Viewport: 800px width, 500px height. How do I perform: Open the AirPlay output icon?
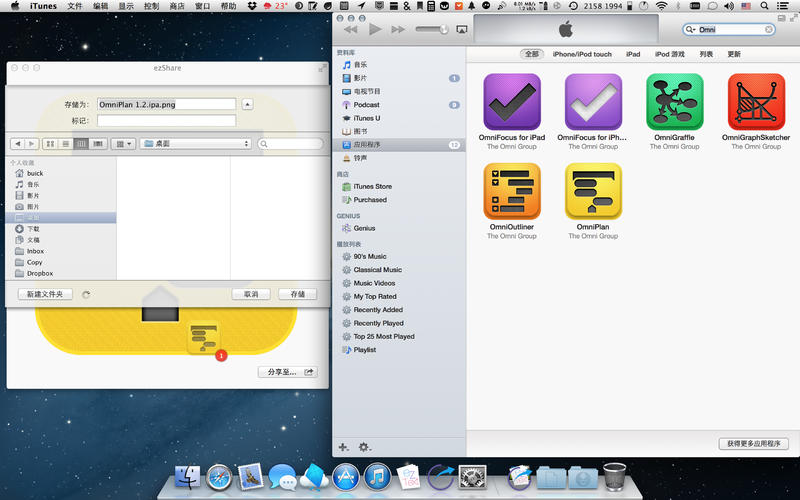coord(461,30)
